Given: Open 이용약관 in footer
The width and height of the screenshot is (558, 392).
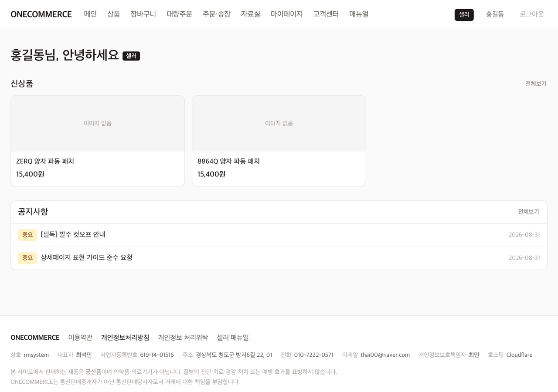Looking at the screenshot, I should point(80,338).
